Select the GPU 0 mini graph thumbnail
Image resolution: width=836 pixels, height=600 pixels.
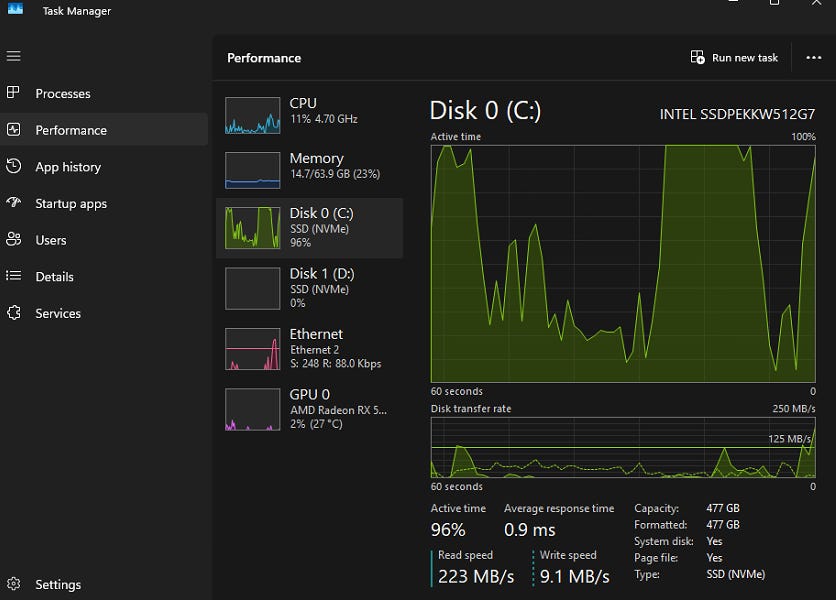tap(253, 409)
